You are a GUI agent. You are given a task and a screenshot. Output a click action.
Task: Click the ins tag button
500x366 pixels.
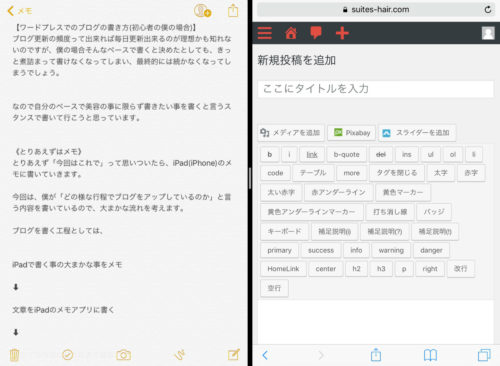coord(407,154)
